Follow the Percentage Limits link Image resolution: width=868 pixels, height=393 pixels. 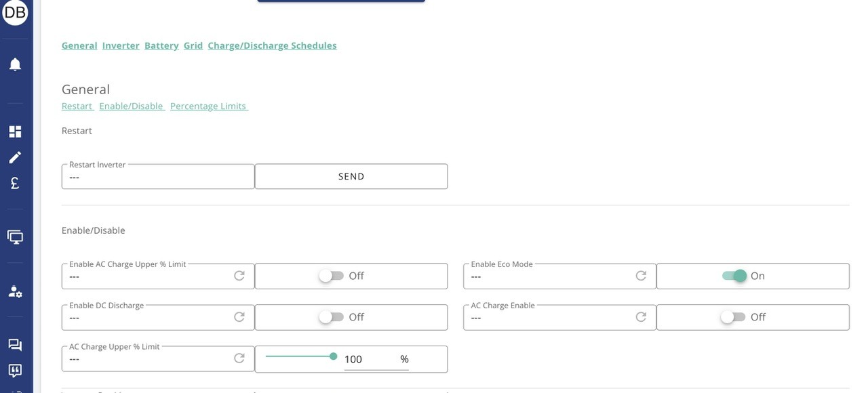pos(209,106)
